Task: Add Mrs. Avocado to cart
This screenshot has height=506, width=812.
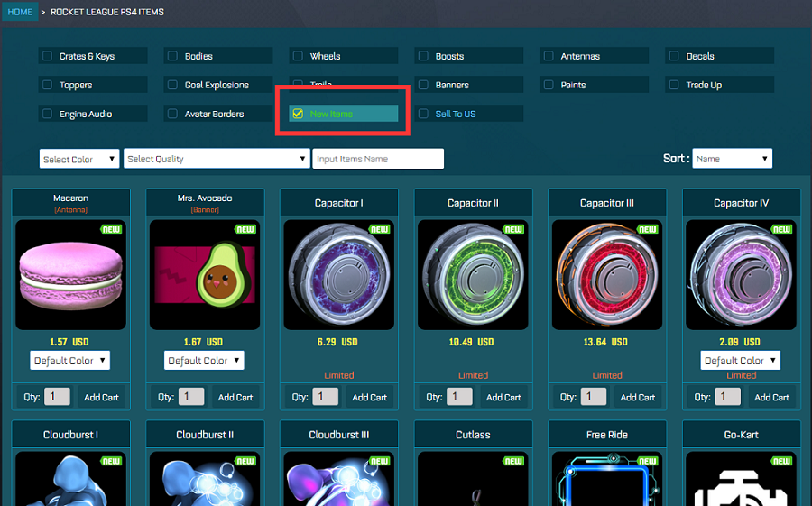Action: pyautogui.click(x=235, y=397)
